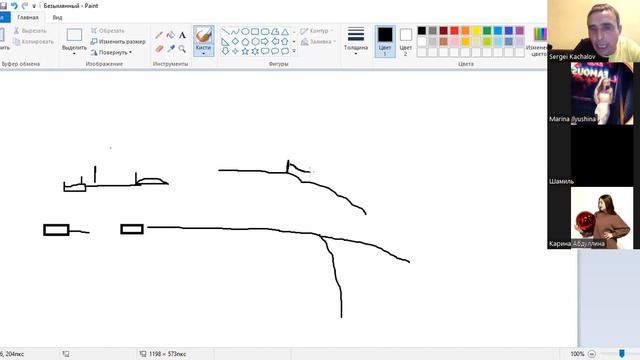The image size is (640, 360).
Task: Pick the yellow color swatch
Action: [x=476, y=31]
